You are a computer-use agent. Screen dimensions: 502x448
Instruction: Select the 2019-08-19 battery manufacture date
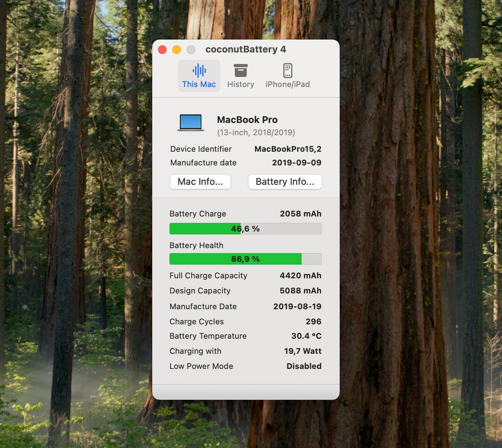click(x=298, y=306)
